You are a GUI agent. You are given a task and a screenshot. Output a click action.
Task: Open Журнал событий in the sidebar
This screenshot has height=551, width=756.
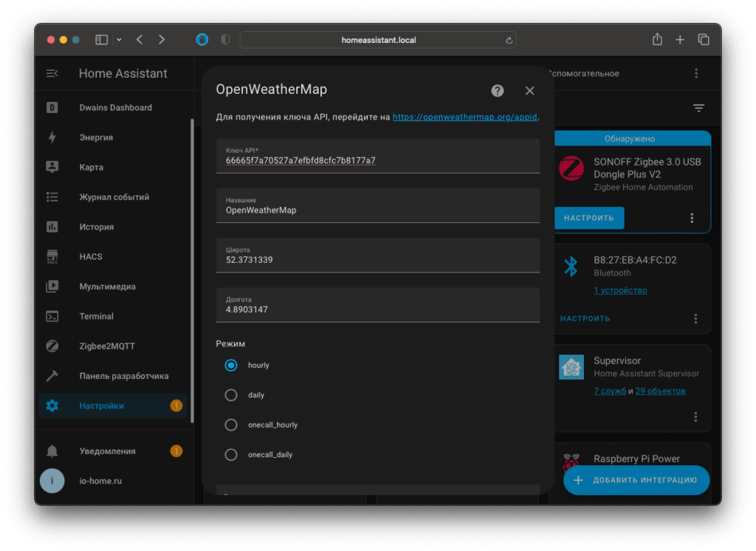pyautogui.click(x=114, y=197)
